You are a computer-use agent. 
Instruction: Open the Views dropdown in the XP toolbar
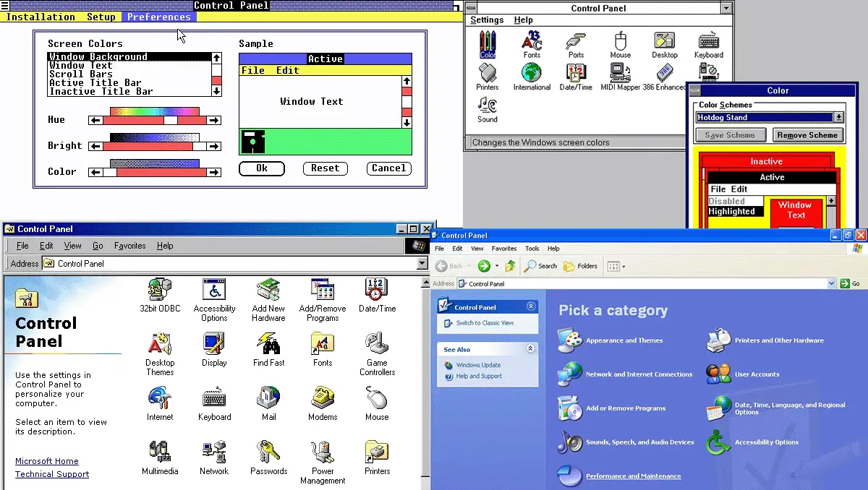click(x=623, y=266)
